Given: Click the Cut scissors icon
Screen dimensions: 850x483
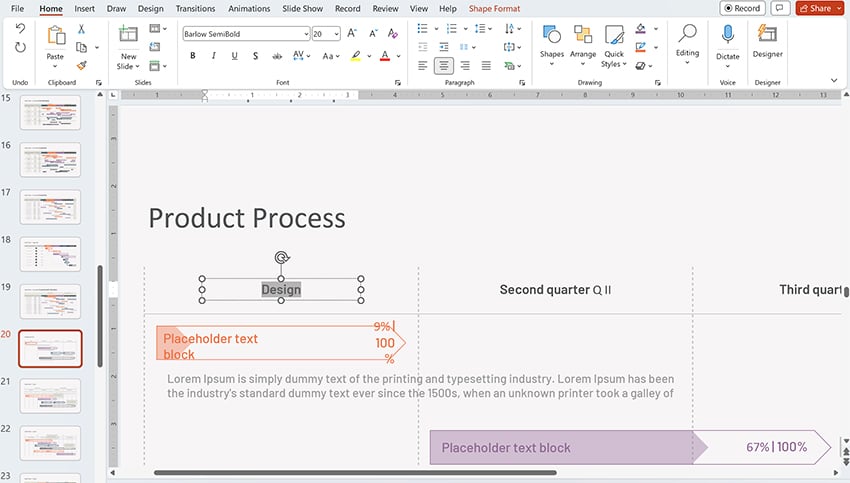Looking at the screenshot, I should coord(82,29).
